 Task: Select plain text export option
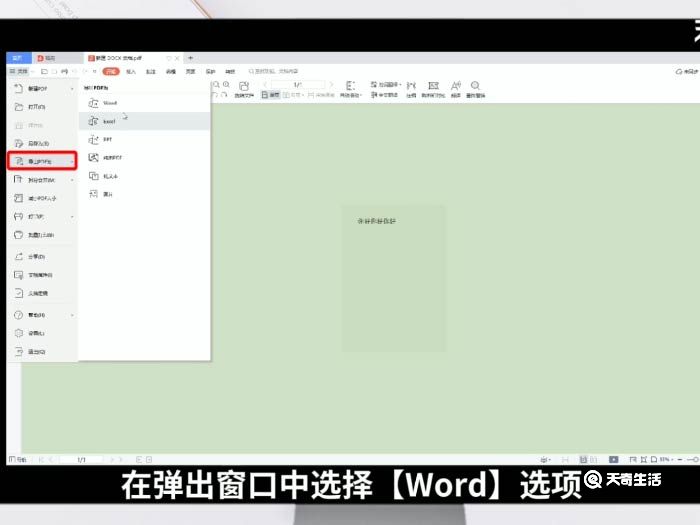[x=144, y=176]
